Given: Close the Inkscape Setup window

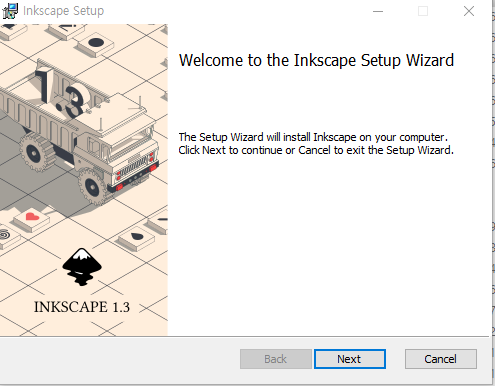Looking at the screenshot, I should pos(469,11).
